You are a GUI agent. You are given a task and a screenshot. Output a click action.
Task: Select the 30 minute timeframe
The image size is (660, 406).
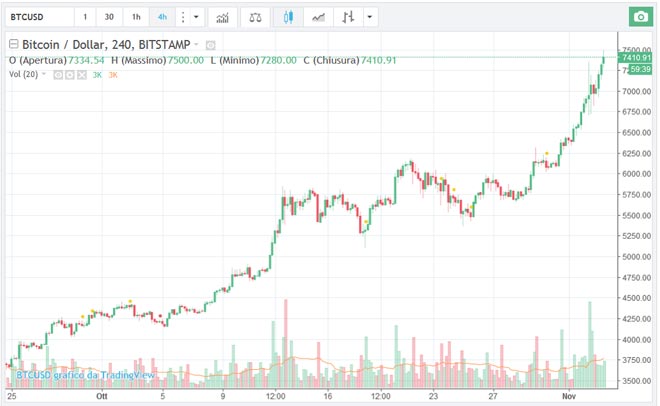(110, 17)
